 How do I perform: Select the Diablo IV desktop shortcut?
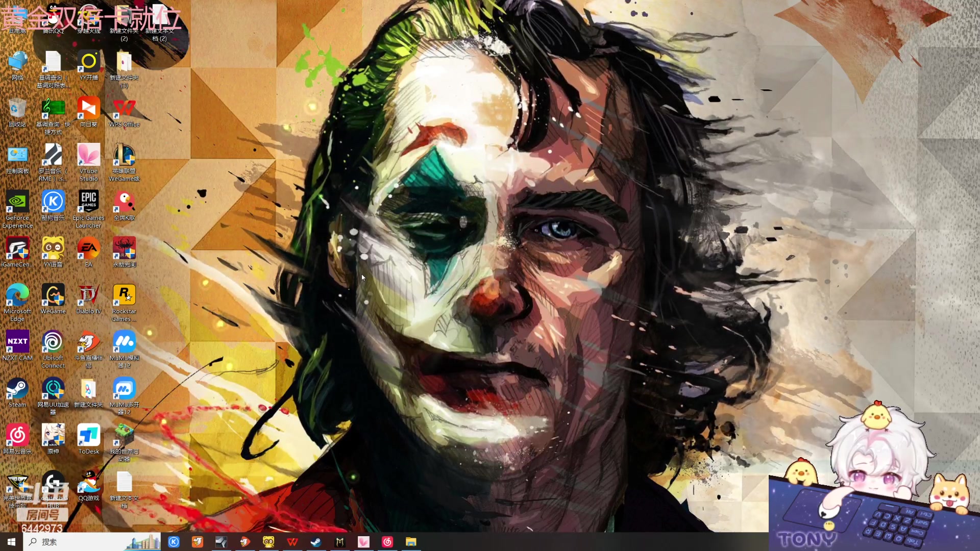coord(89,299)
